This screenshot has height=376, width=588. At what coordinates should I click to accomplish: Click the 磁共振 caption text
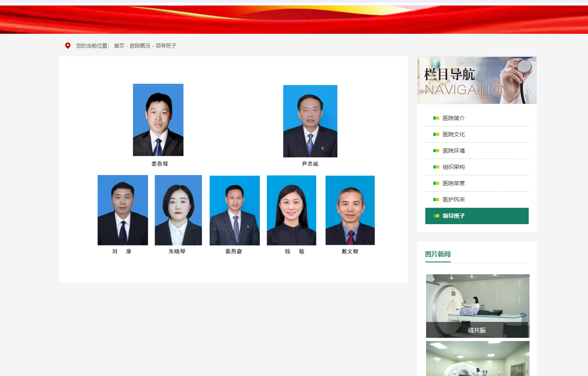click(477, 330)
